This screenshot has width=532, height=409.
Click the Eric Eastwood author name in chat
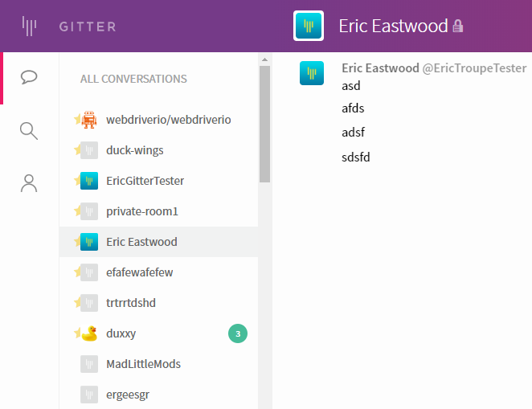click(380, 68)
